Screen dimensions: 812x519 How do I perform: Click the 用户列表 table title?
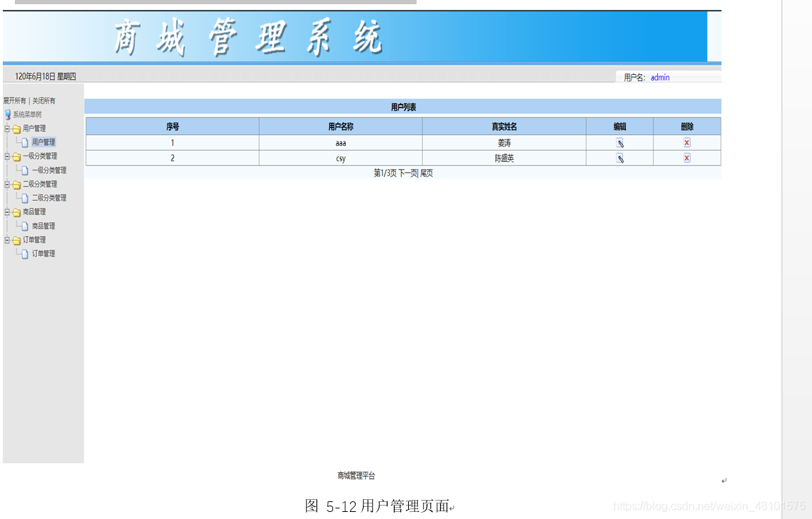[x=403, y=107]
